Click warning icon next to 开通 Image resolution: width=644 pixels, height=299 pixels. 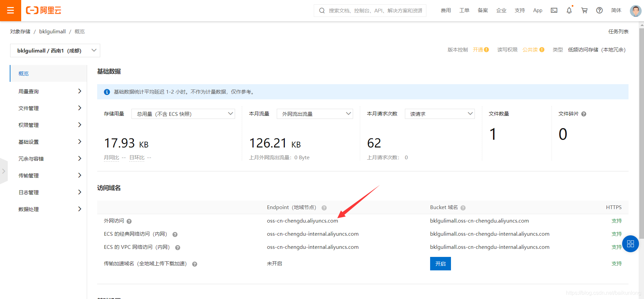(486, 50)
